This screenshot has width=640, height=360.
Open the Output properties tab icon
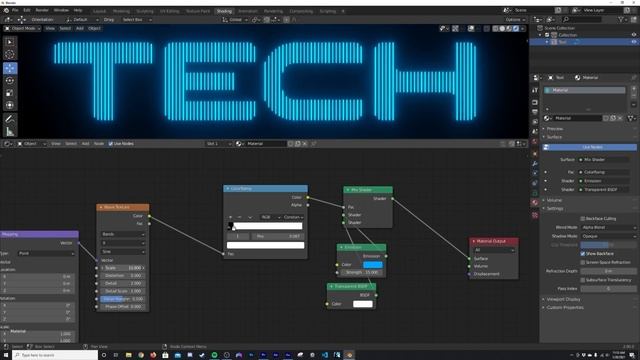pyautogui.click(x=535, y=112)
